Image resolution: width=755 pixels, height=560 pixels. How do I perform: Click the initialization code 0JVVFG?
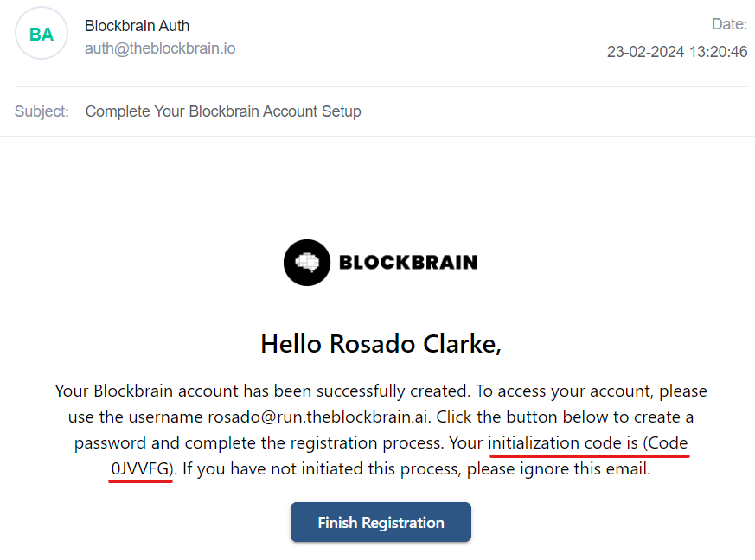point(140,470)
